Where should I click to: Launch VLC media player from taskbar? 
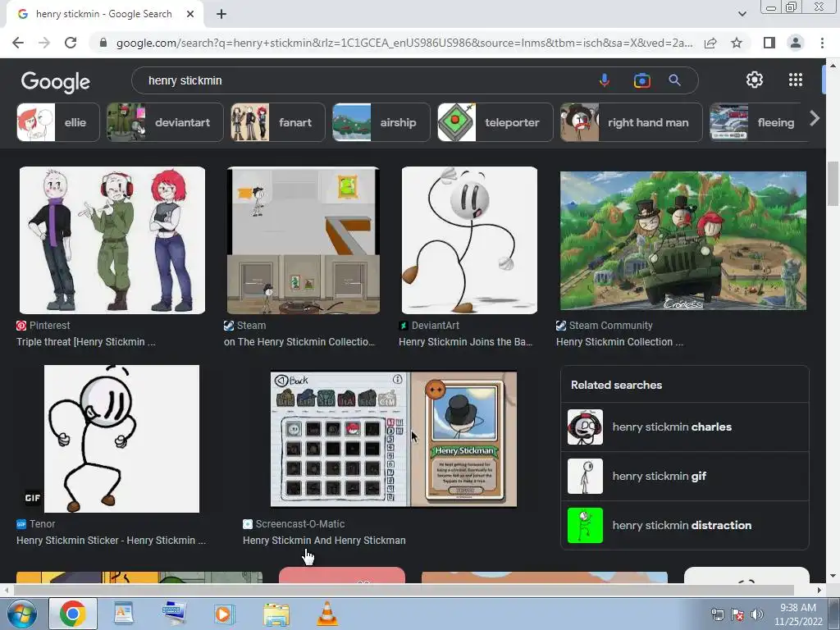pyautogui.click(x=327, y=614)
